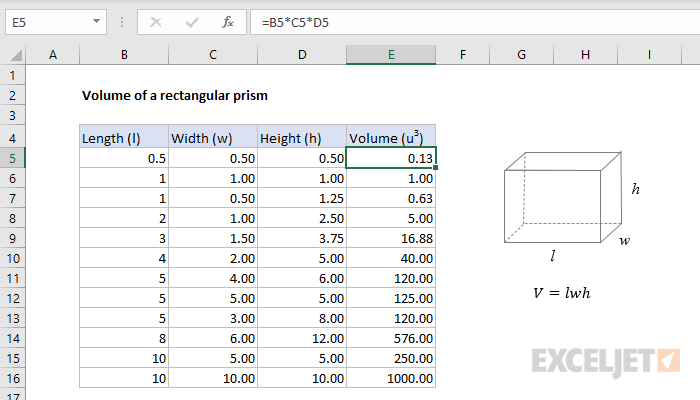Screen dimensions: 700x400
Task: Click the title 'Volume of a rectangular prism'
Action: pyautogui.click(x=175, y=96)
